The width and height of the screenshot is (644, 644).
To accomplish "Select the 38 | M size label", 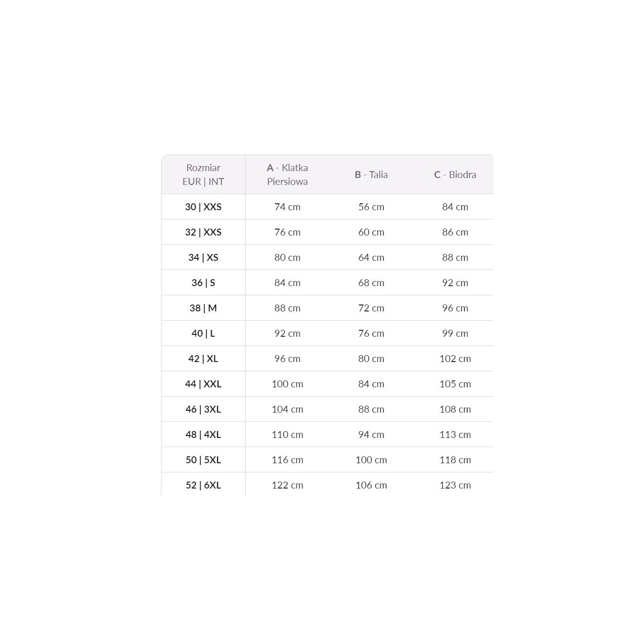I will (x=203, y=308).
